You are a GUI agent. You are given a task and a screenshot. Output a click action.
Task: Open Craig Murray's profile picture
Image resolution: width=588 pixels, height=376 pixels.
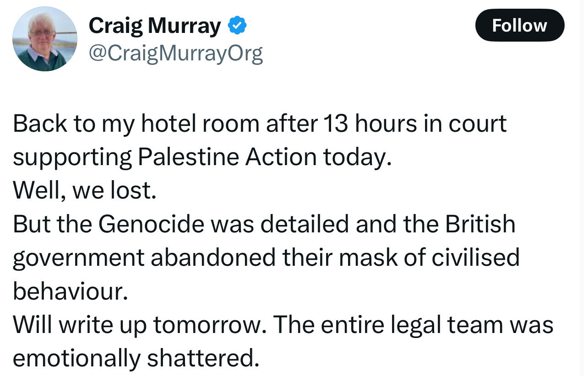pyautogui.click(x=45, y=39)
